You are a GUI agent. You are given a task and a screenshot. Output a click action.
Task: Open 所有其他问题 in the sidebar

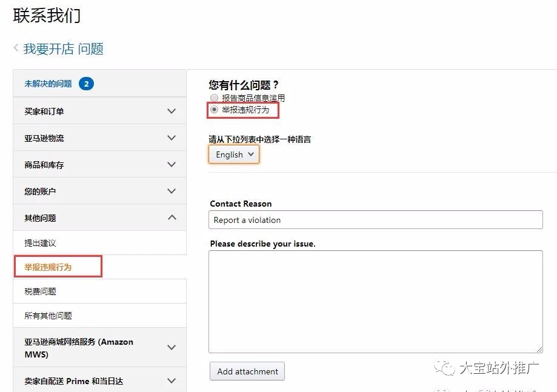[48, 316]
